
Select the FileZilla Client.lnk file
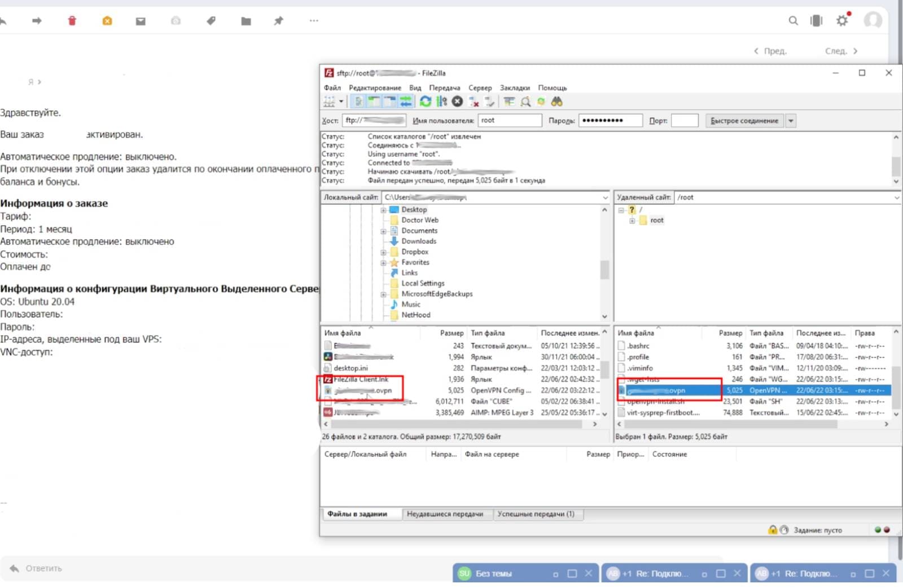tap(461, 379)
